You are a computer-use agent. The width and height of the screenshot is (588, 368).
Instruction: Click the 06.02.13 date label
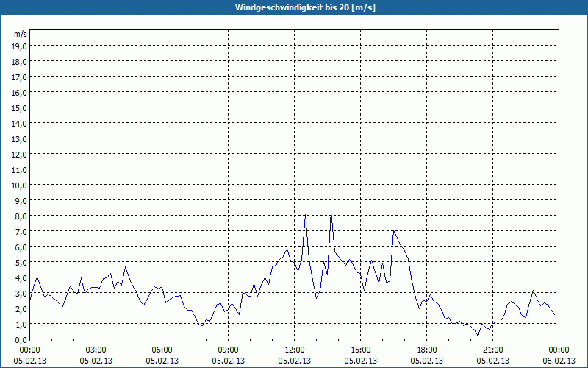[x=559, y=361]
